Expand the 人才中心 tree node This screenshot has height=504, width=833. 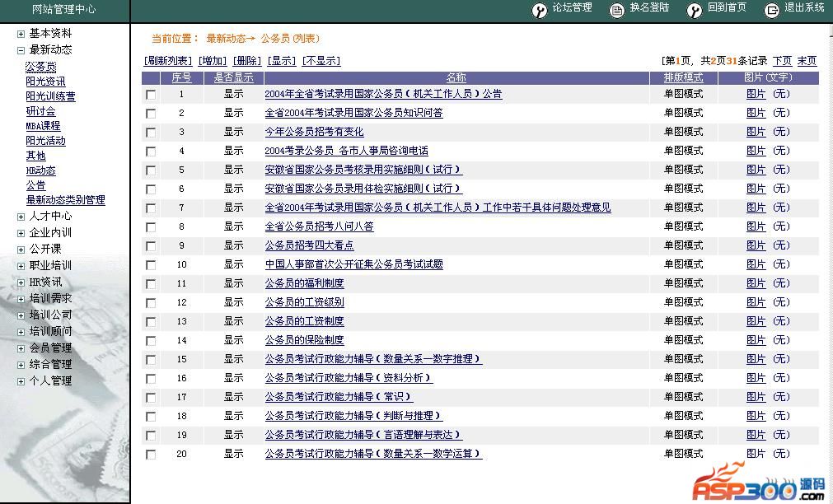coord(21,217)
